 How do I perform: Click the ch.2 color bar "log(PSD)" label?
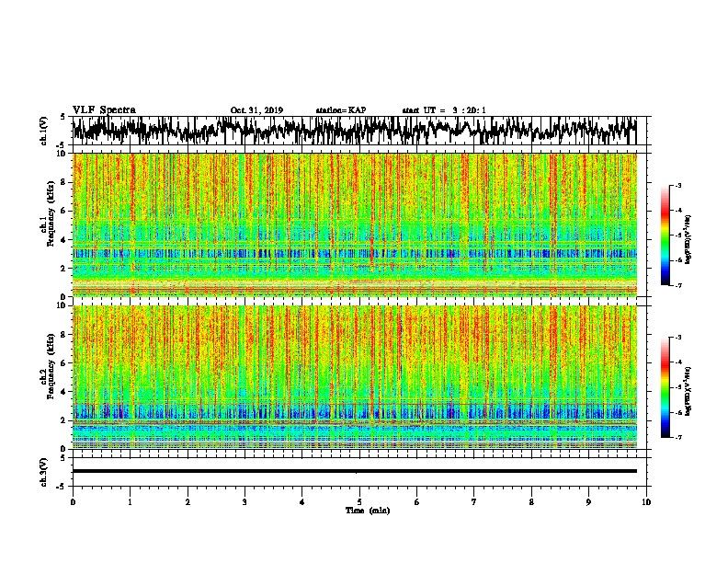click(688, 391)
